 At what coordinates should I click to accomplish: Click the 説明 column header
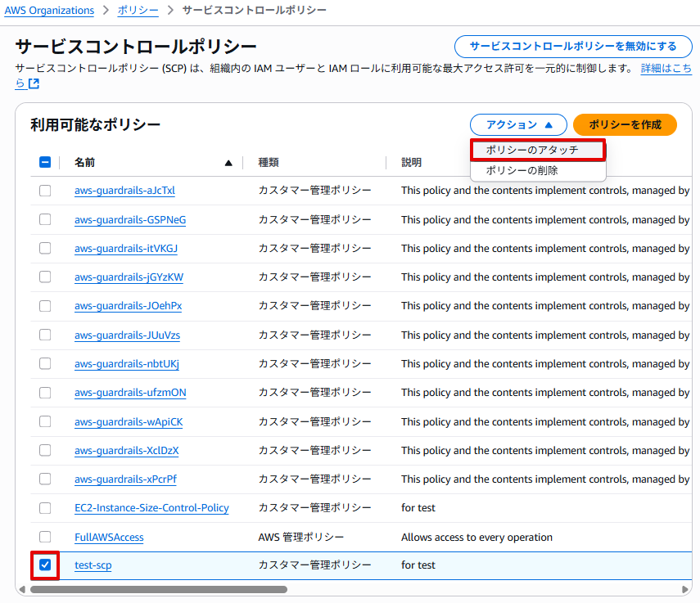(411, 162)
